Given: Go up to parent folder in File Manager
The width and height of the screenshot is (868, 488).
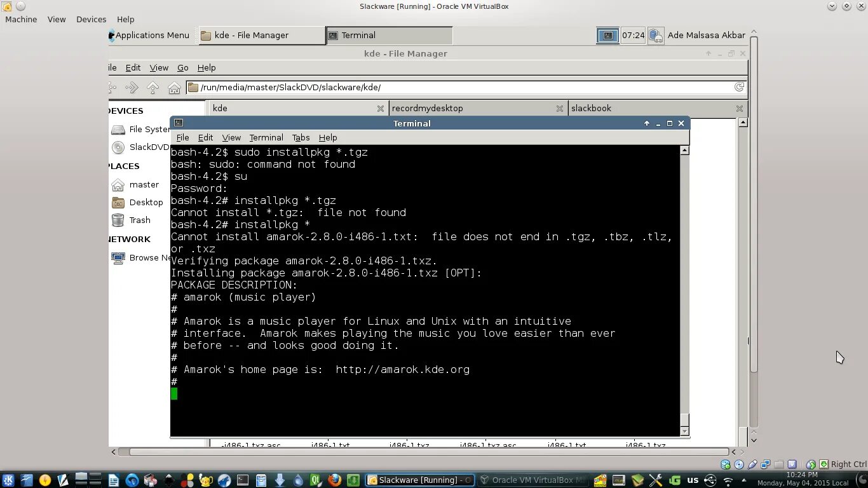Looking at the screenshot, I should [153, 88].
